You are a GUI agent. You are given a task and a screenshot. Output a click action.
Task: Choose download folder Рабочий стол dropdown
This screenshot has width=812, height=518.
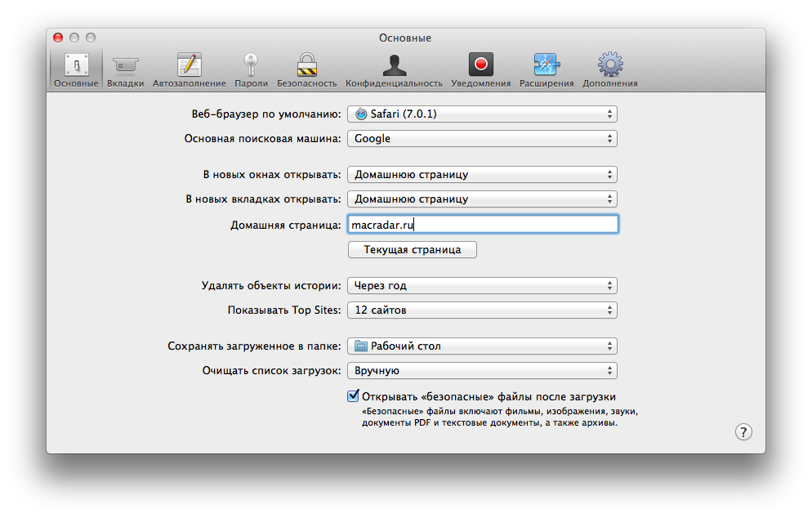[482, 346]
